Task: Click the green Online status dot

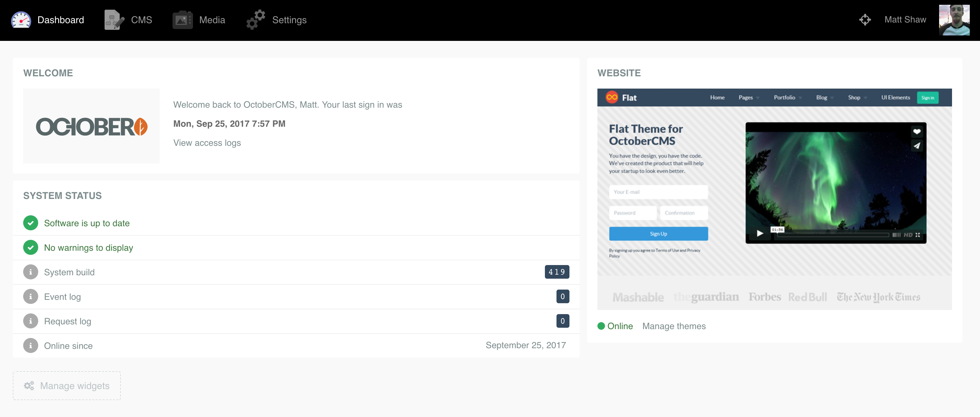Action: (x=601, y=326)
